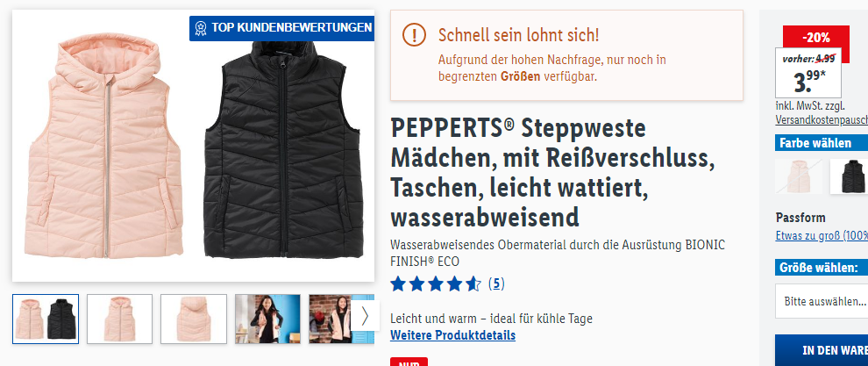The height and width of the screenshot is (366, 868).
Task: Open the Versandkostenpauschale link
Action: coord(822,119)
